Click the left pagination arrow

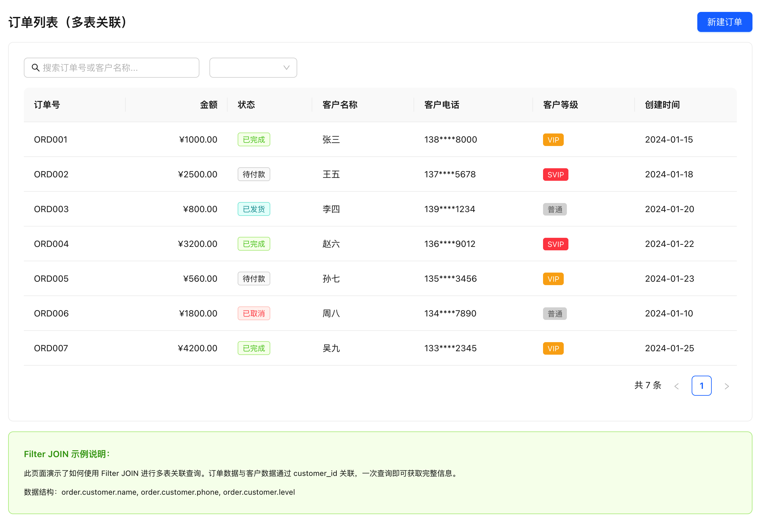[x=676, y=386]
